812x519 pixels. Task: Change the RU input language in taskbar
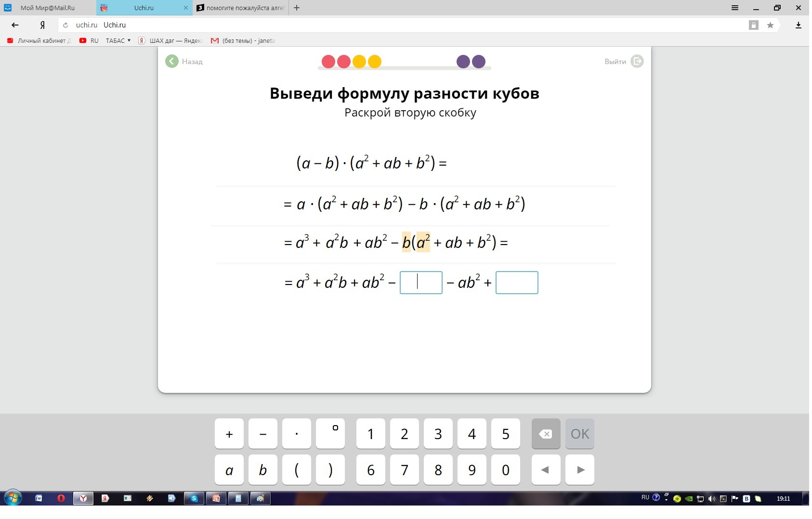tap(645, 498)
